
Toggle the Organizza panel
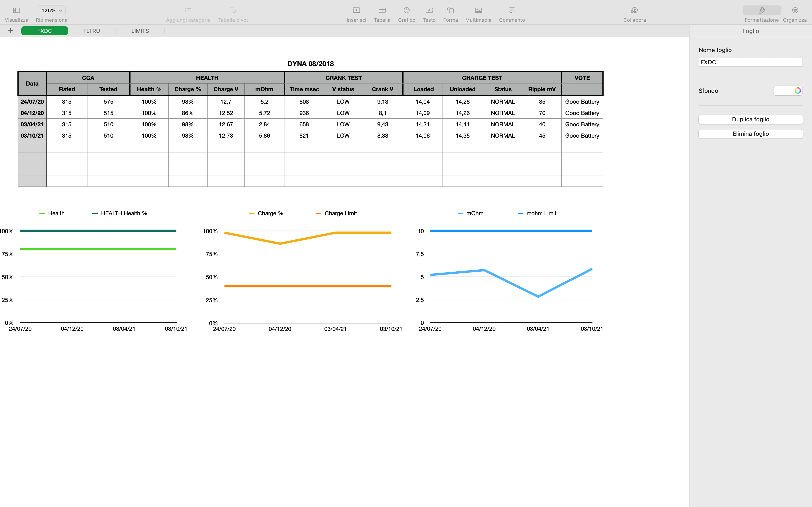pos(795,10)
